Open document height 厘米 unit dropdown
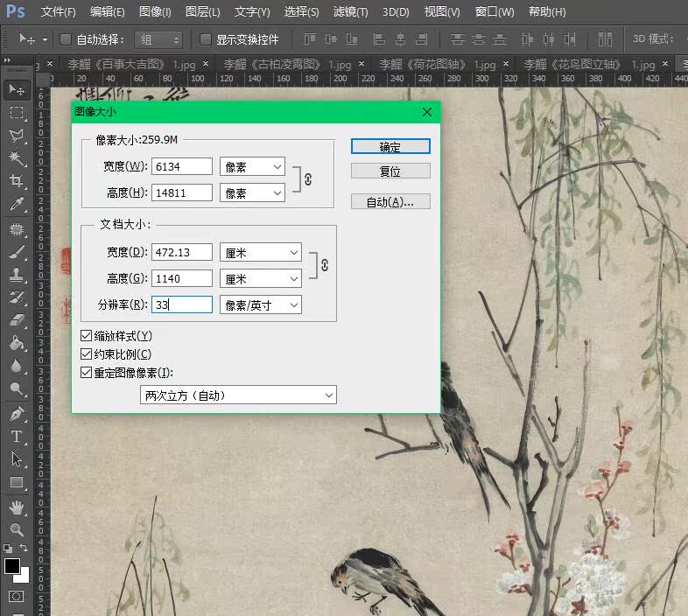688x616 pixels. click(x=261, y=279)
